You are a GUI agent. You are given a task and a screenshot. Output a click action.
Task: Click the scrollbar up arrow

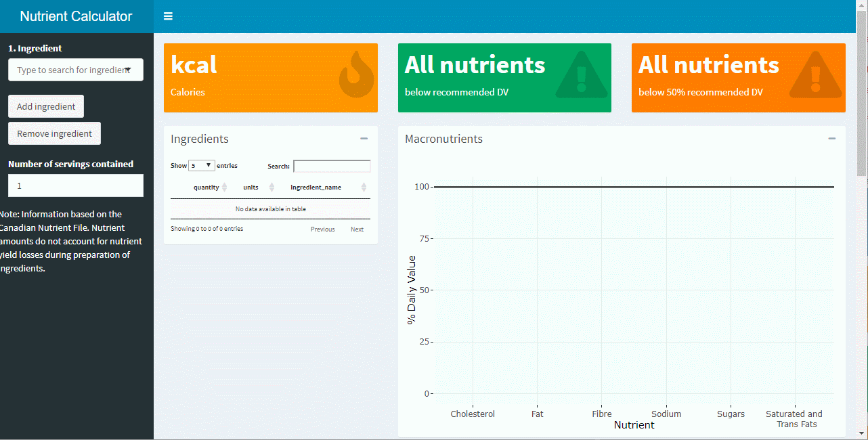(862, 5)
